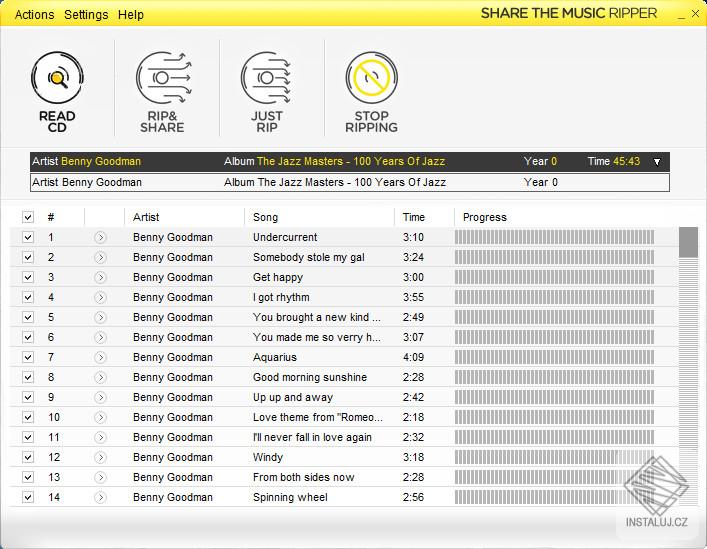Start Rip & Share icon
The height and width of the screenshot is (549, 707).
click(163, 78)
